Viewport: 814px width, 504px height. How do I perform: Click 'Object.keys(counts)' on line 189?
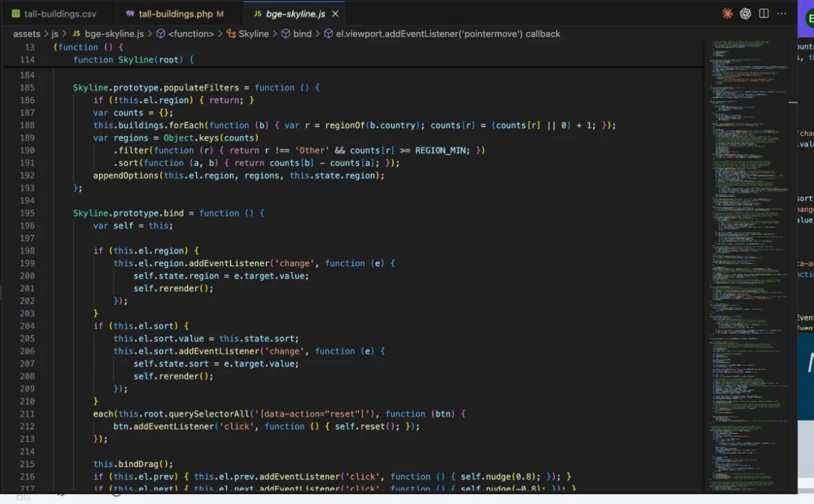click(211, 138)
